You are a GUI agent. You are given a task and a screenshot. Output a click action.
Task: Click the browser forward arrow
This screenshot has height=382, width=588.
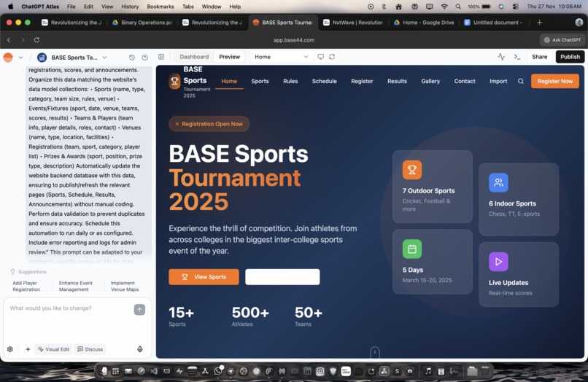pyautogui.click(x=23, y=40)
